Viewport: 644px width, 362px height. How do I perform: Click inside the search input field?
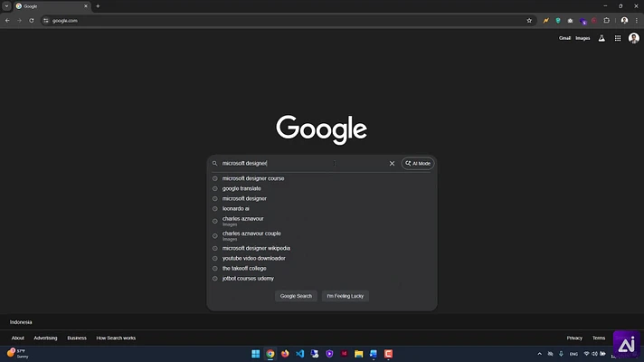point(304,163)
